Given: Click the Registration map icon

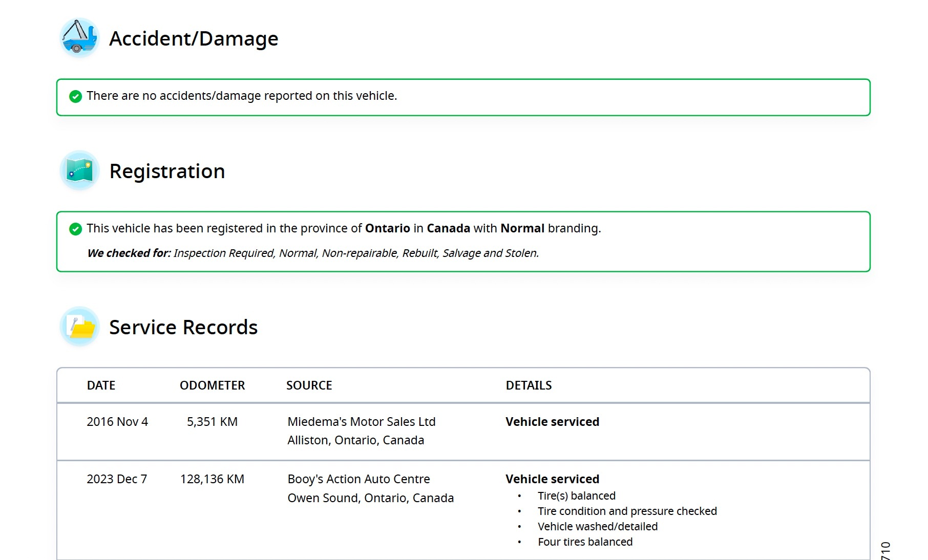Looking at the screenshot, I should [x=79, y=170].
